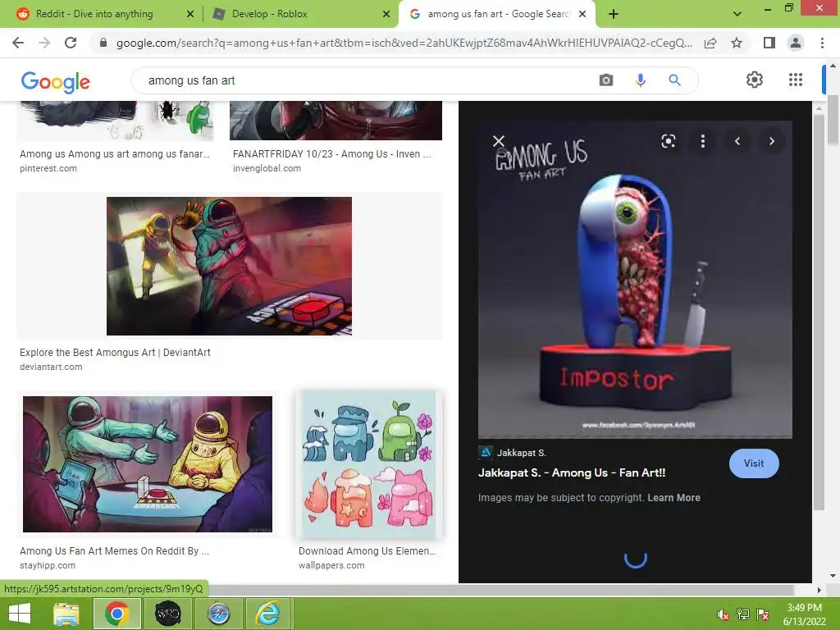The image size is (840, 630).
Task: Open Chrome's three-dot menu
Action: (822, 43)
